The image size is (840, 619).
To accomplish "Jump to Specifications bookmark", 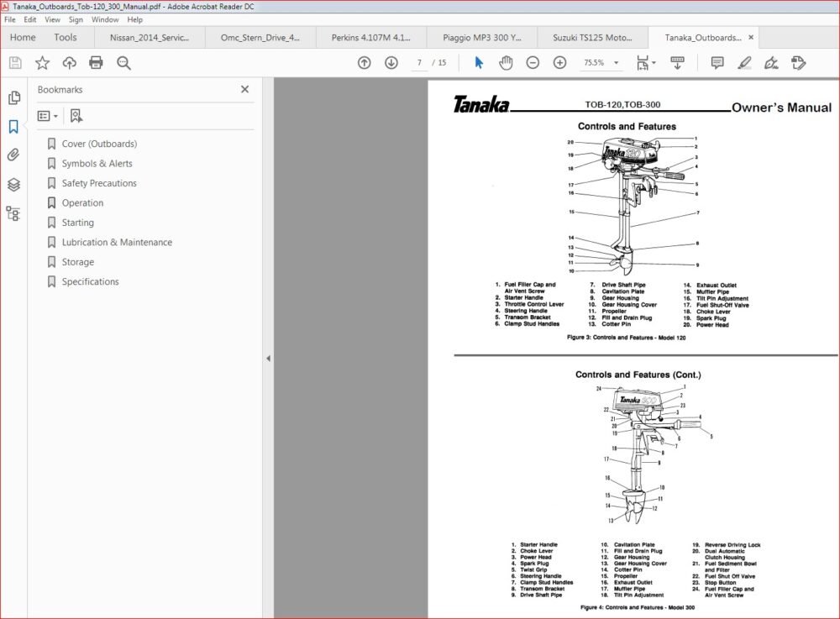I will coord(90,281).
